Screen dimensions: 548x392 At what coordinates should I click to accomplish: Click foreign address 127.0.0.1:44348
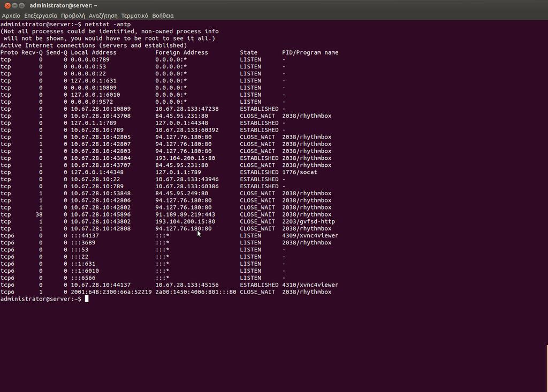181,123
